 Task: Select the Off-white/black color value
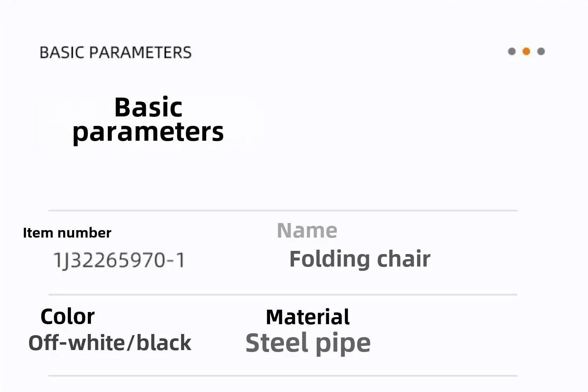point(110,343)
